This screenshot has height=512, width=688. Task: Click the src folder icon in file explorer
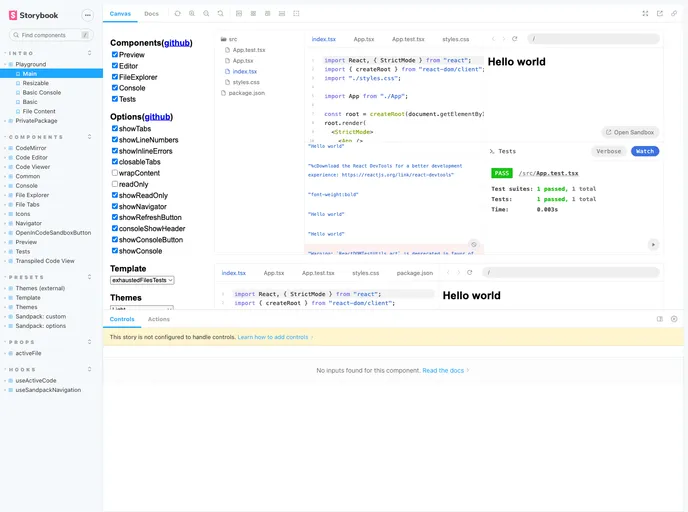pyautogui.click(x=223, y=39)
